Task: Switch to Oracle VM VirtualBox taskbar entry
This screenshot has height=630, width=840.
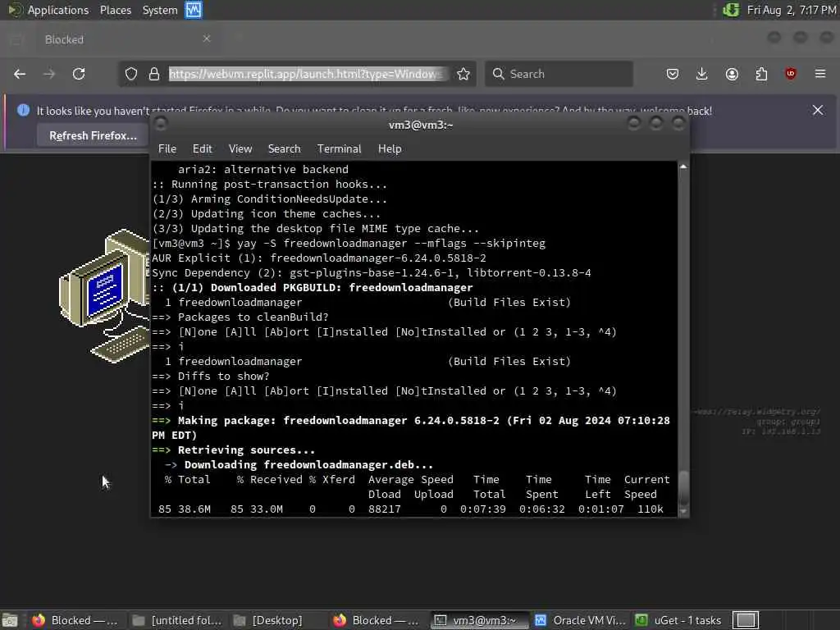Action: coord(580,620)
